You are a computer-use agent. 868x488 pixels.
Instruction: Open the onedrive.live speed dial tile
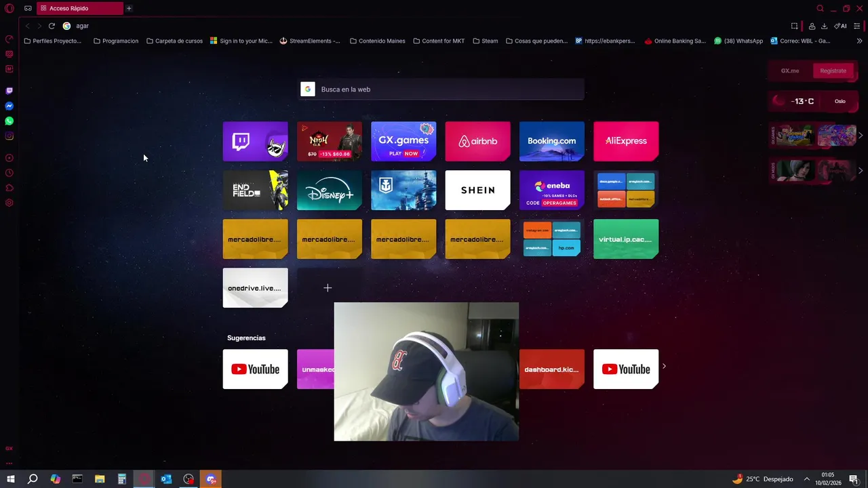pos(255,288)
